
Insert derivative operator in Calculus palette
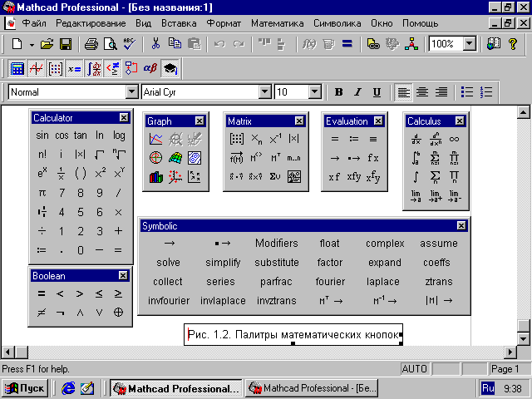tap(416, 139)
